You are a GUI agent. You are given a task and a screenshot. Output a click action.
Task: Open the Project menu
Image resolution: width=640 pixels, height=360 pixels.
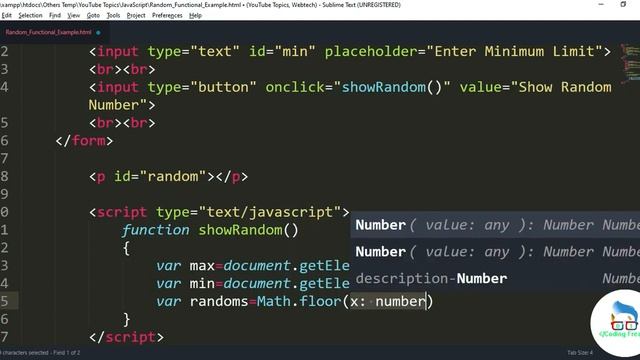pyautogui.click(x=136, y=16)
